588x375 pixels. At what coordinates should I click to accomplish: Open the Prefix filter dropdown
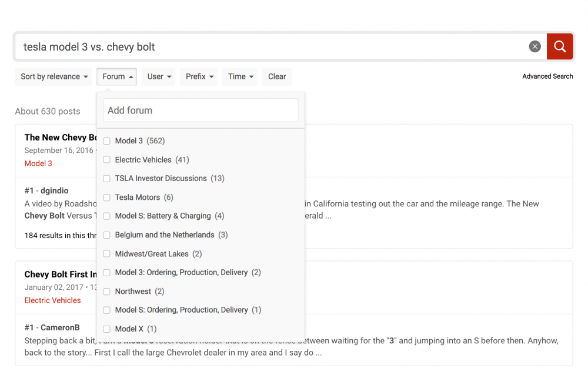pos(199,76)
